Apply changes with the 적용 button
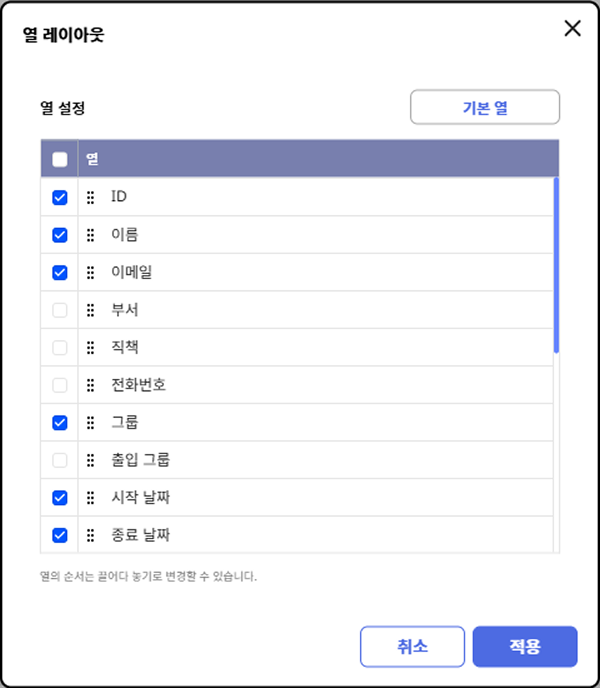The image size is (600, 688). (525, 646)
